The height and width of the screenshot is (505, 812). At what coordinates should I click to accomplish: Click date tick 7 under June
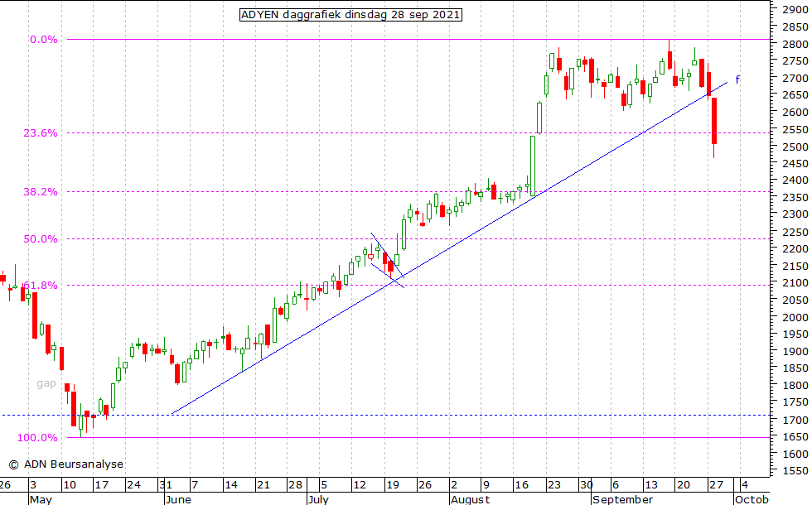[195, 485]
